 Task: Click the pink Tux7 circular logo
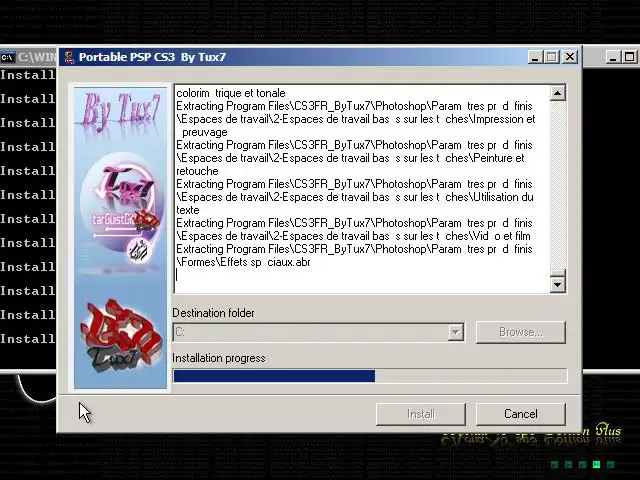[123, 208]
